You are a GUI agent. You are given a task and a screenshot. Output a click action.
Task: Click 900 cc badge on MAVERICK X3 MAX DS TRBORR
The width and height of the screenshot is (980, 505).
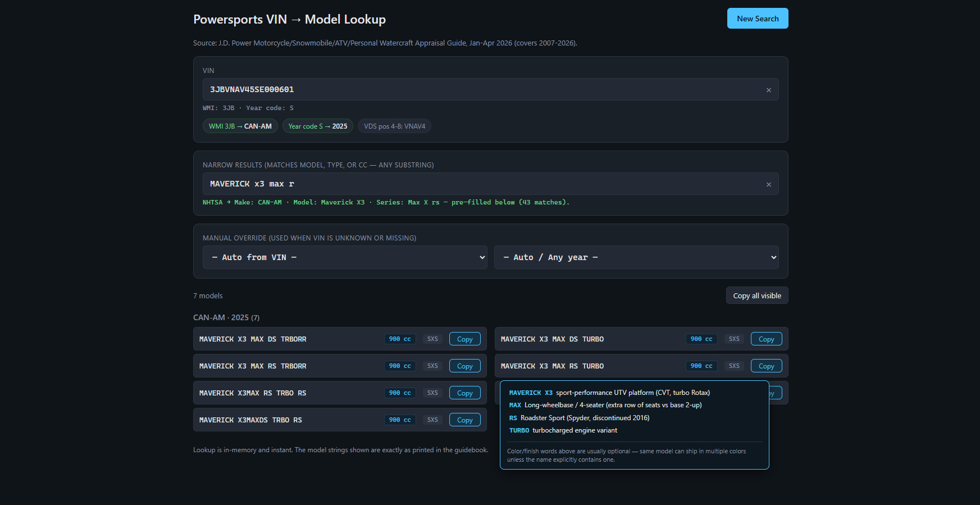[x=400, y=339]
